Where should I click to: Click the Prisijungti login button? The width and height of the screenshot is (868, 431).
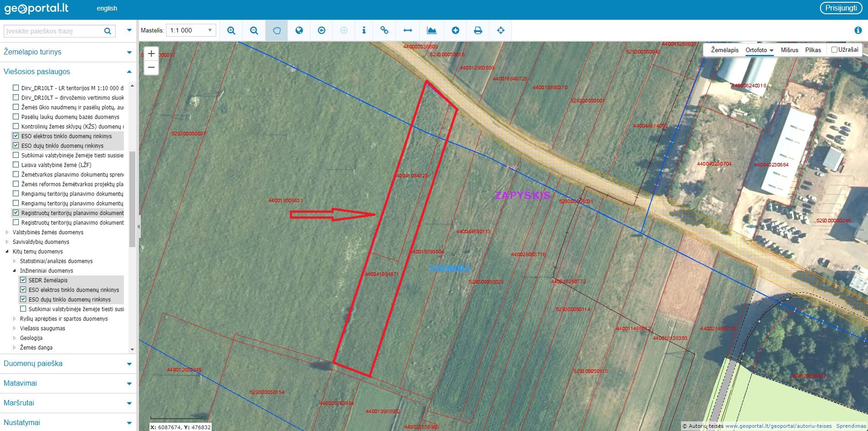click(841, 8)
